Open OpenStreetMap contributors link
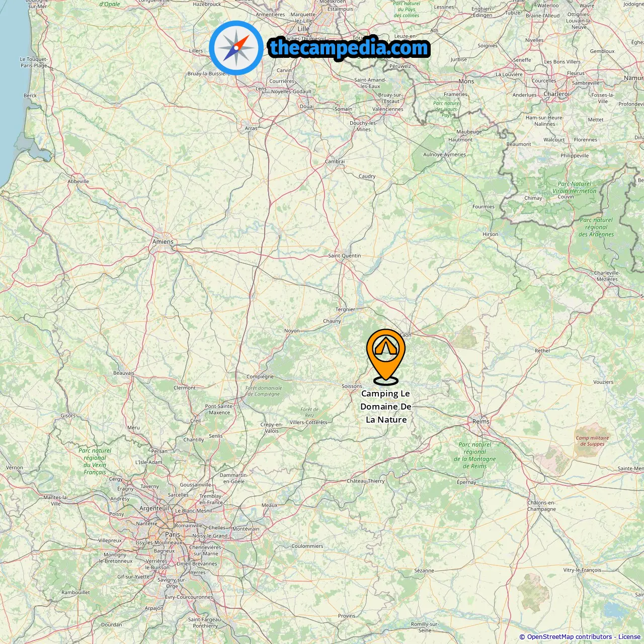644x644 pixels. 570,637
